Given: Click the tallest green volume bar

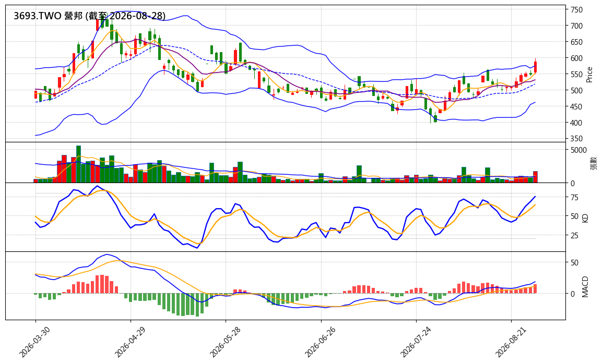Looking at the screenshot, I should pyautogui.click(x=78, y=164).
